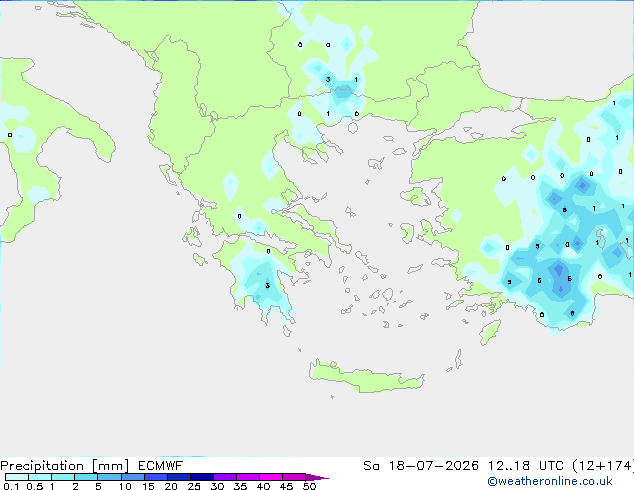Image resolution: width=634 pixels, height=490 pixels.
Task: Click the ECMWF model label
Action: click(160, 466)
